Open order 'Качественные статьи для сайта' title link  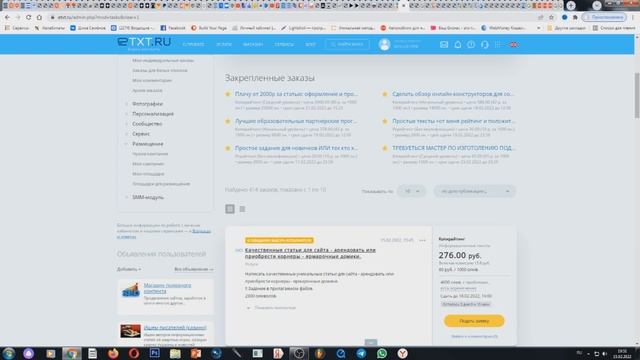click(310, 253)
